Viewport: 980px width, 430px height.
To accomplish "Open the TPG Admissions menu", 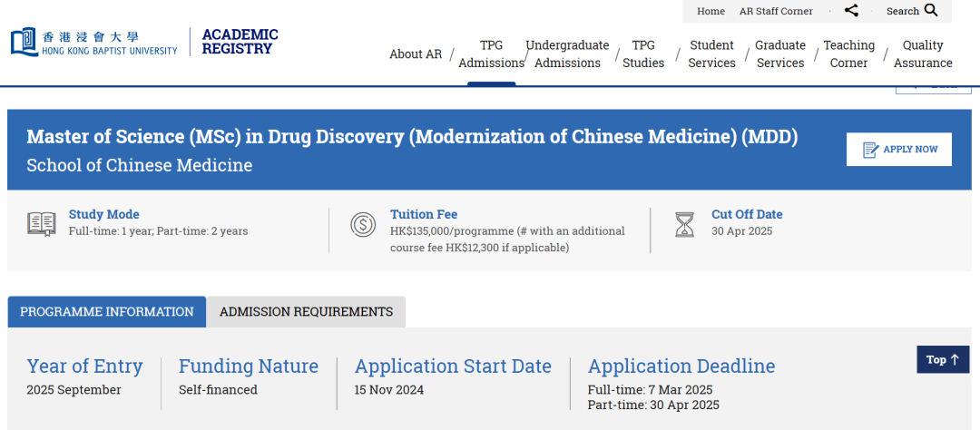I will click(491, 54).
